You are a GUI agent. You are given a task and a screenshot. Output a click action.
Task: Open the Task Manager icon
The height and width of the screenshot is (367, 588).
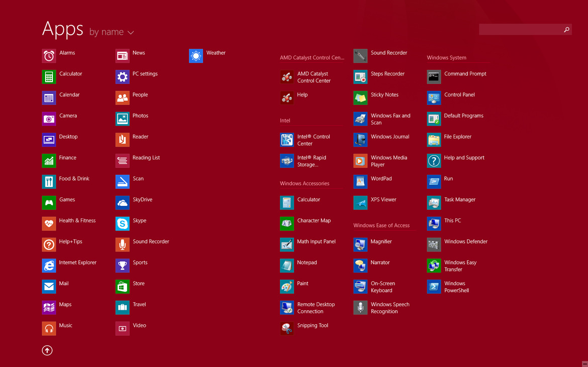pyautogui.click(x=434, y=203)
